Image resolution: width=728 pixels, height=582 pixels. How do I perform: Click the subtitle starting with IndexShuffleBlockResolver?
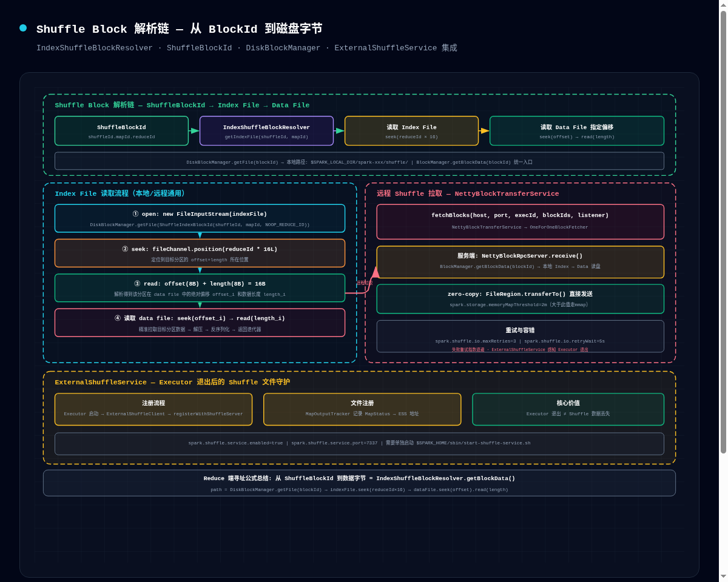(x=246, y=48)
